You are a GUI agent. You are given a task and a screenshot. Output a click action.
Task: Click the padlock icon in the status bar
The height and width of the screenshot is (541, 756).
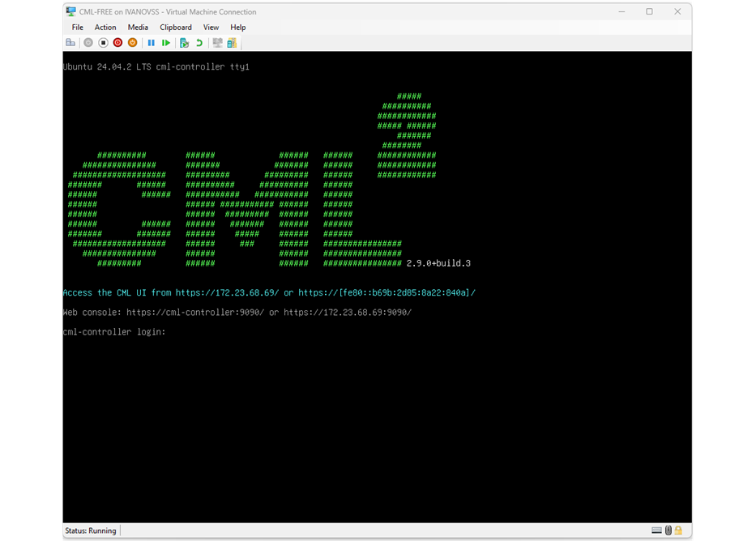pyautogui.click(x=678, y=530)
